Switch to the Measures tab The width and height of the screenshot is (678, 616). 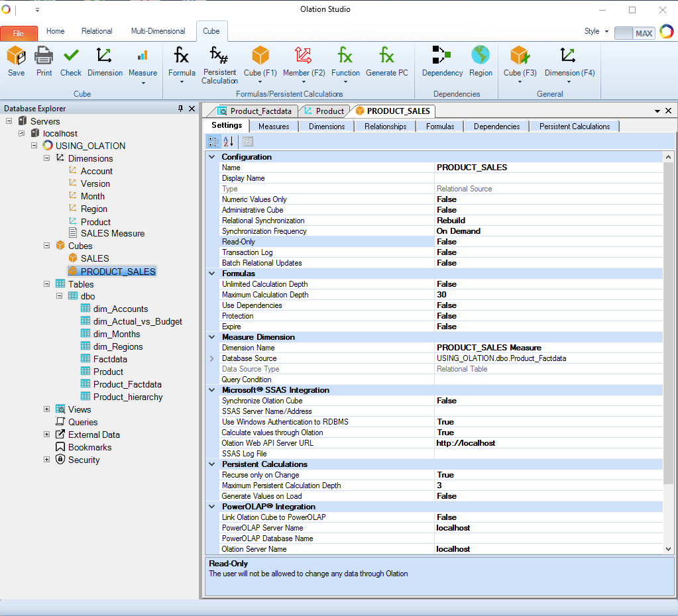(274, 126)
